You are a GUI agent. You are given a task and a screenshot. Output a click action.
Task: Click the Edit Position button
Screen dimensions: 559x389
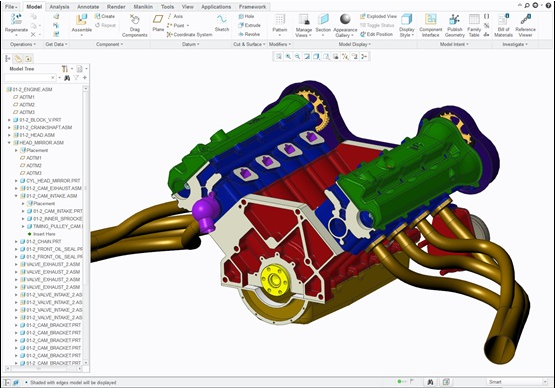[376, 34]
